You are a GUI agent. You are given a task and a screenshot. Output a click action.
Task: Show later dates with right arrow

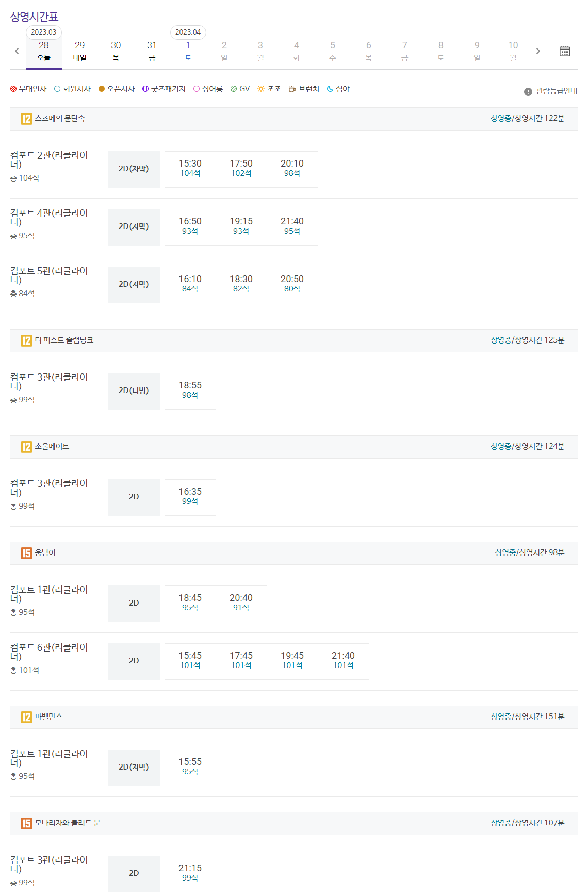(538, 51)
